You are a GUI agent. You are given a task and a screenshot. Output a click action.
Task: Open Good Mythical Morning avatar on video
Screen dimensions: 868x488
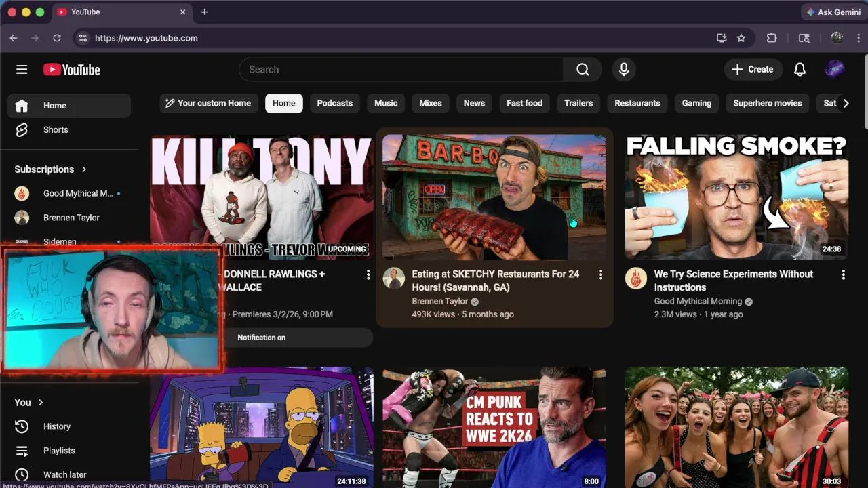(636, 278)
